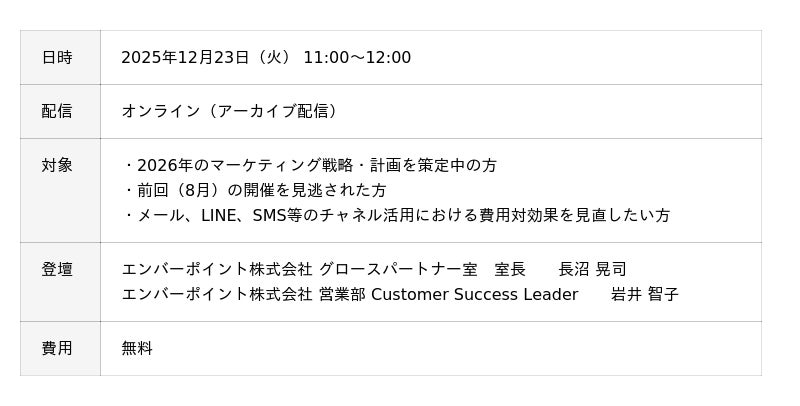Click the speaker name 長沼 晃司

(593, 269)
